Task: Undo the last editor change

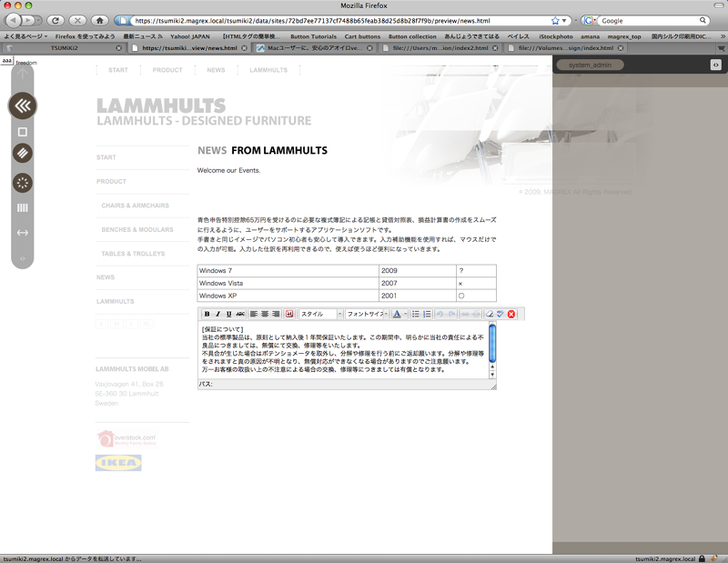Action: click(x=440, y=314)
